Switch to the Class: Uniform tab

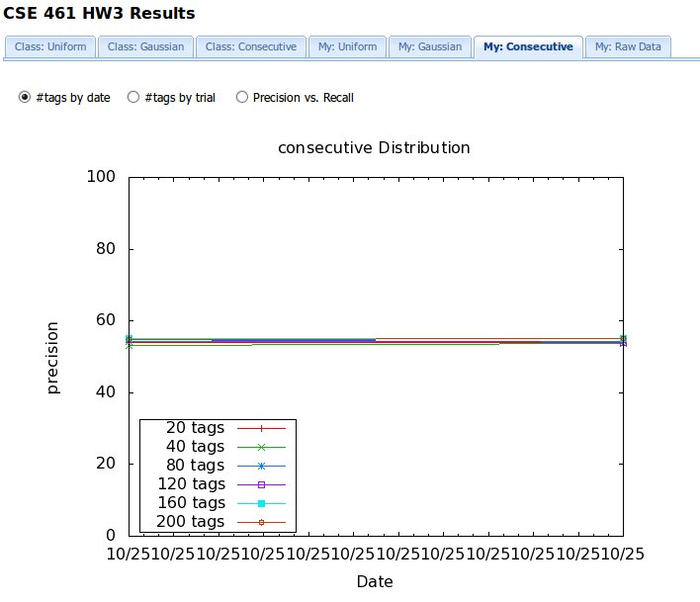coord(49,46)
